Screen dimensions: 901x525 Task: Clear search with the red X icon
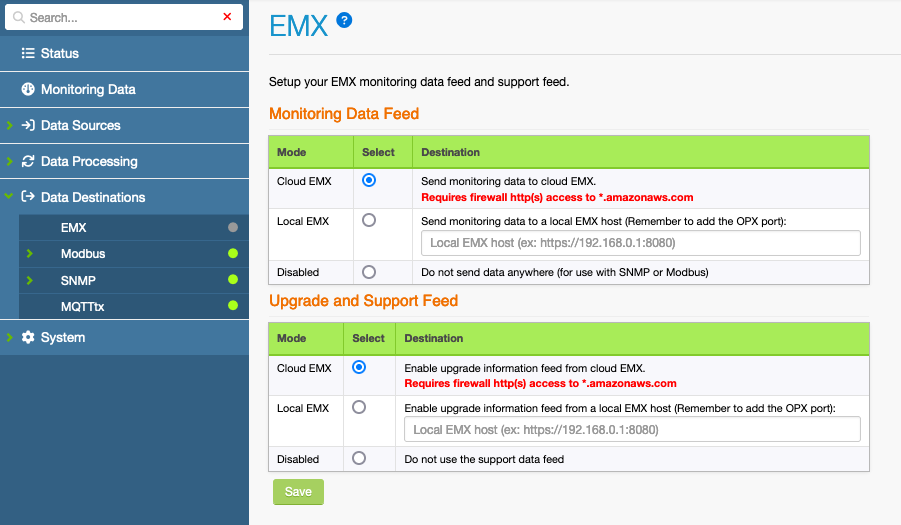[227, 17]
